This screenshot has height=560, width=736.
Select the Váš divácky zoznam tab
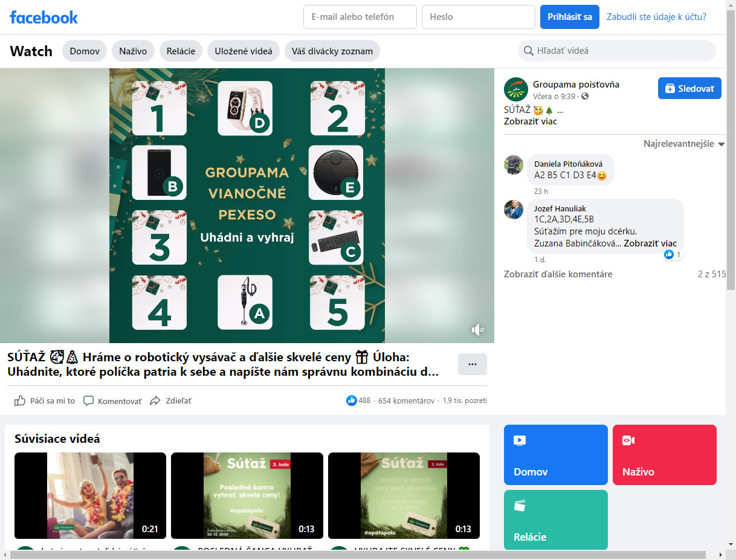pos(332,51)
